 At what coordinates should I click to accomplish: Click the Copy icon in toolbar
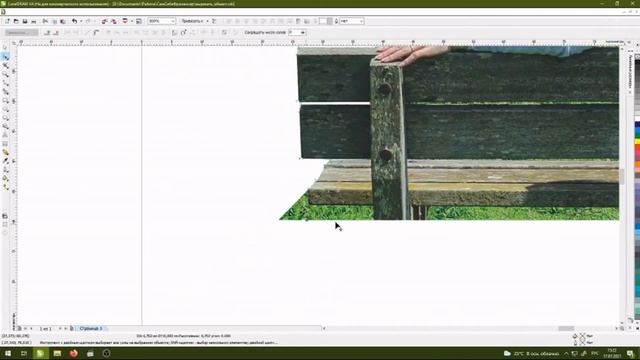pos(54,21)
